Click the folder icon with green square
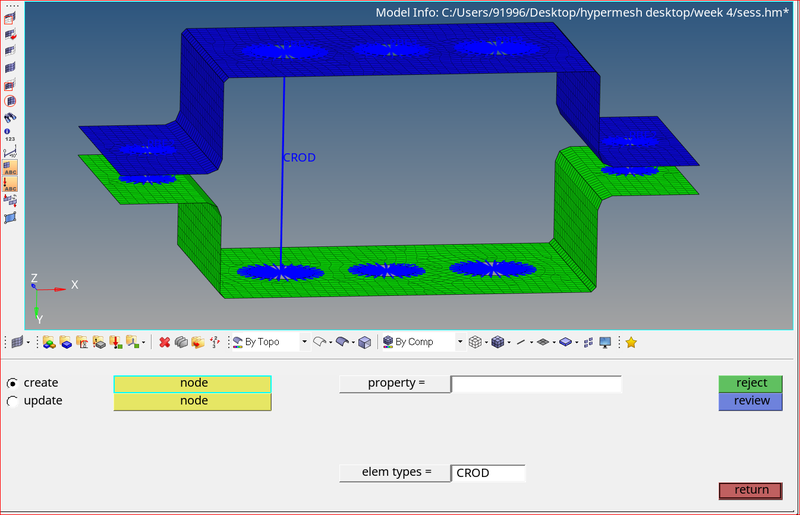Image resolution: width=800 pixels, height=515 pixels. coord(133,342)
